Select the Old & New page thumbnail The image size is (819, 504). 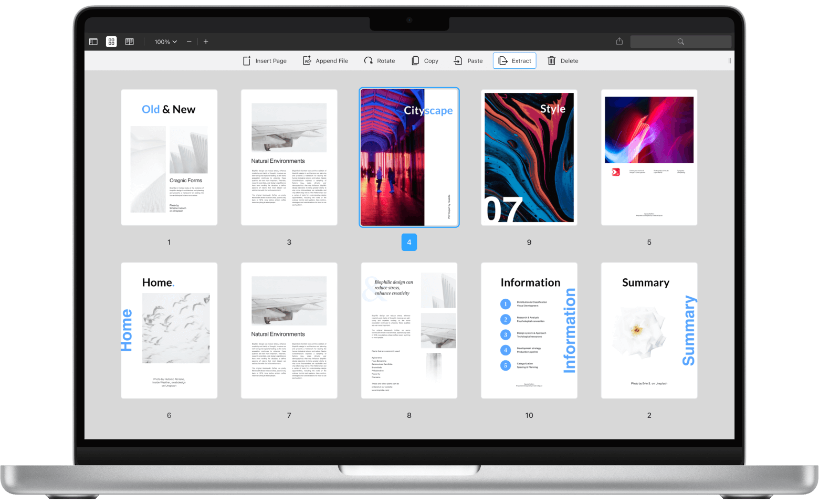pos(169,157)
